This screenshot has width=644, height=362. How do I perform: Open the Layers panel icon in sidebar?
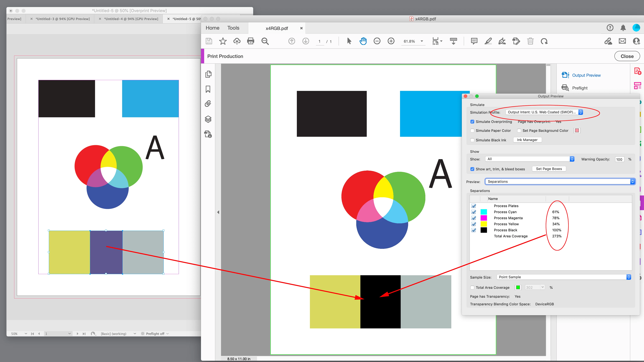point(208,119)
